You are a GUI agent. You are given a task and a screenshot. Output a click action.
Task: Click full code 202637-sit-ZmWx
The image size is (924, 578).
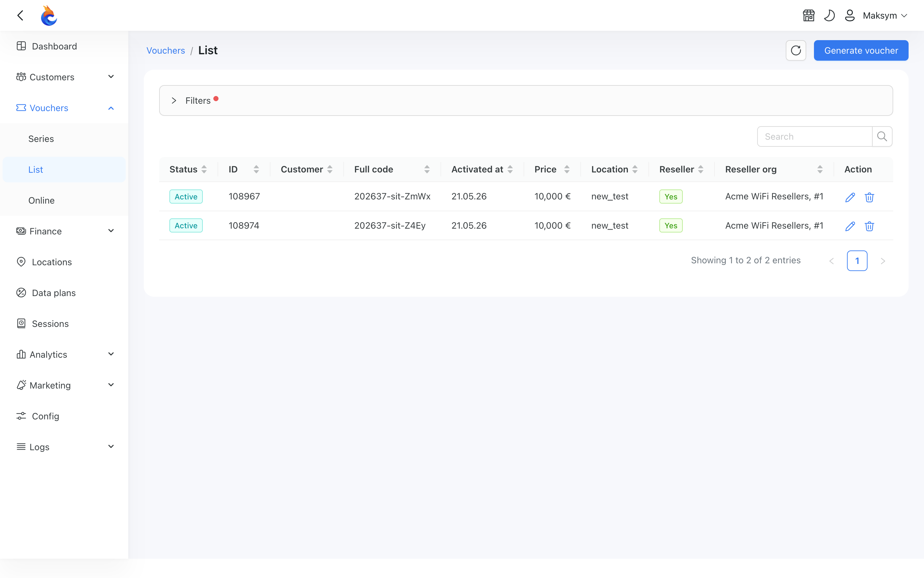point(392,197)
